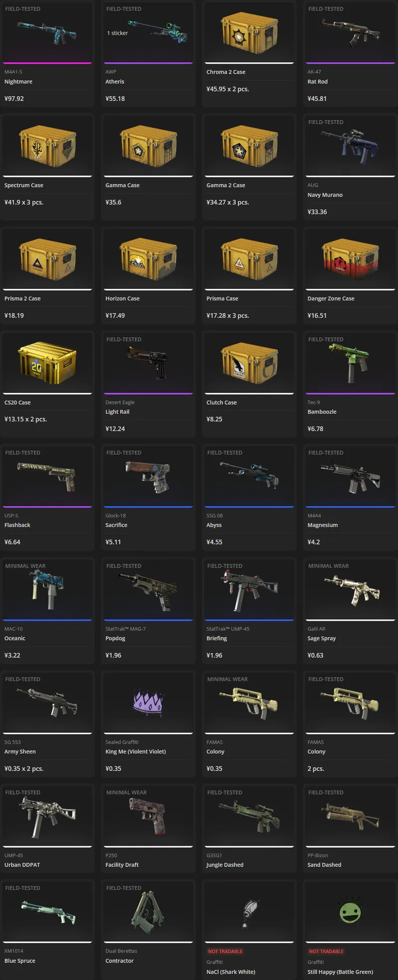Click the Glock-18 Sacrifice item card

(148, 497)
